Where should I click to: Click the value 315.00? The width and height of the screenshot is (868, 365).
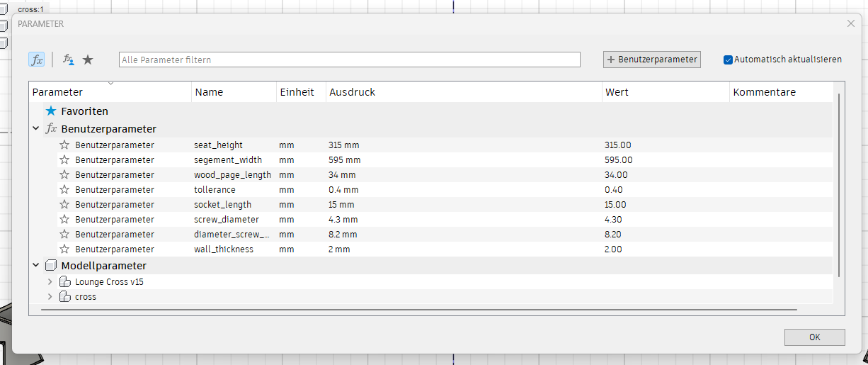[617, 145]
